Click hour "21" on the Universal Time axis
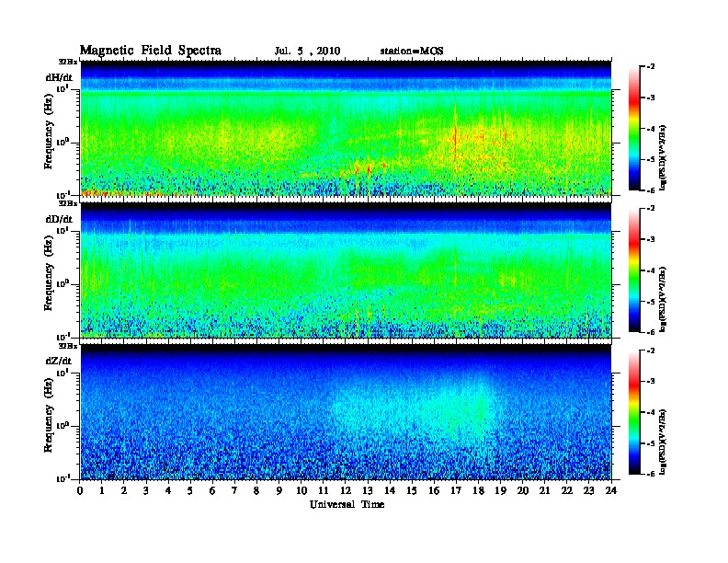 (x=544, y=490)
